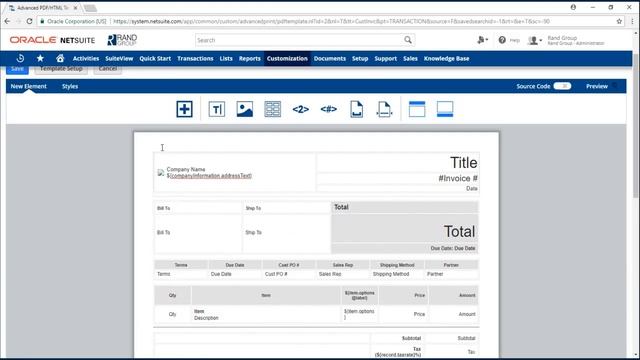640x360 pixels.
Task: Select Description text in item row
Action: [x=206, y=318]
